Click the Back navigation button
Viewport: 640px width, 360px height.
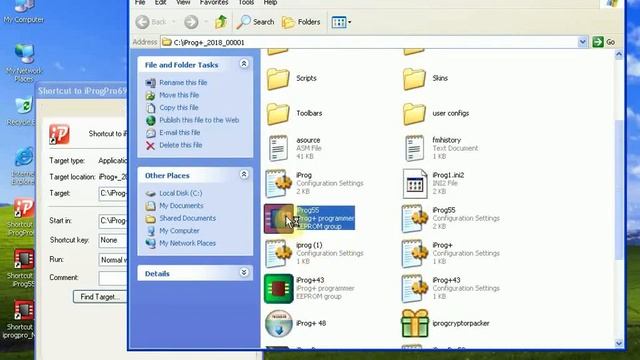(x=151, y=22)
